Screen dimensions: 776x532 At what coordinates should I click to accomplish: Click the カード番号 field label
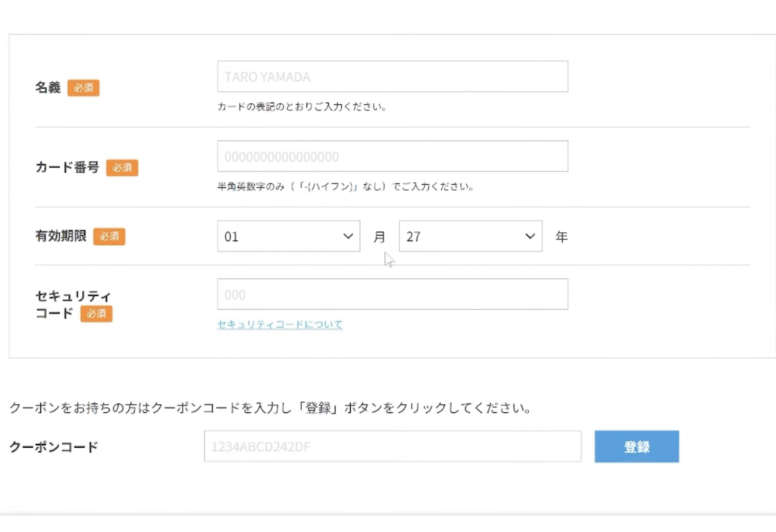[67, 167]
